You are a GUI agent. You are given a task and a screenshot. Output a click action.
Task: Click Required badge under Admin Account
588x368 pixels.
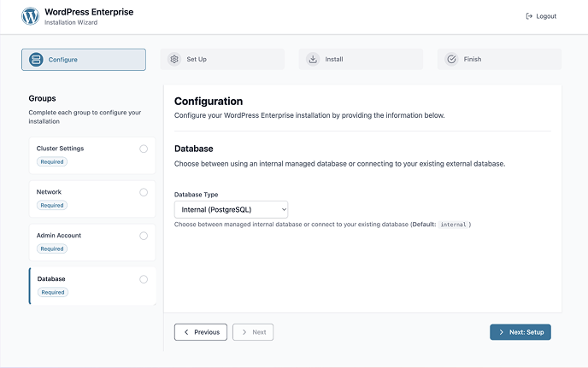(52, 248)
